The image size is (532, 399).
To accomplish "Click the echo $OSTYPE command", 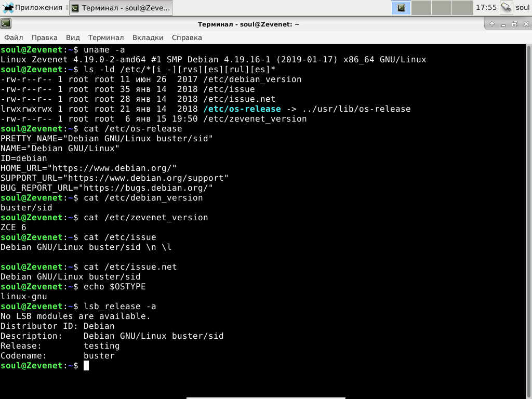I will click(x=115, y=287).
